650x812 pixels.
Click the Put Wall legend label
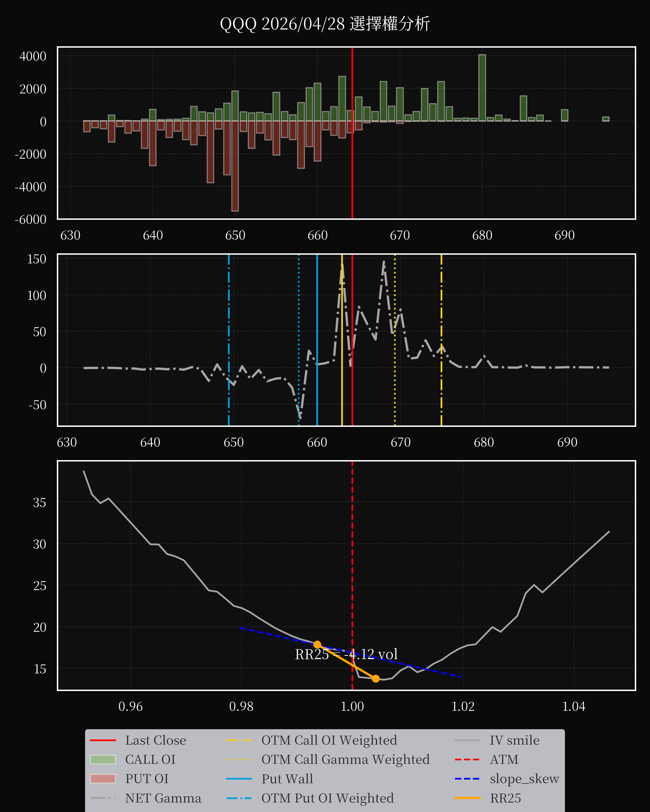(x=287, y=779)
